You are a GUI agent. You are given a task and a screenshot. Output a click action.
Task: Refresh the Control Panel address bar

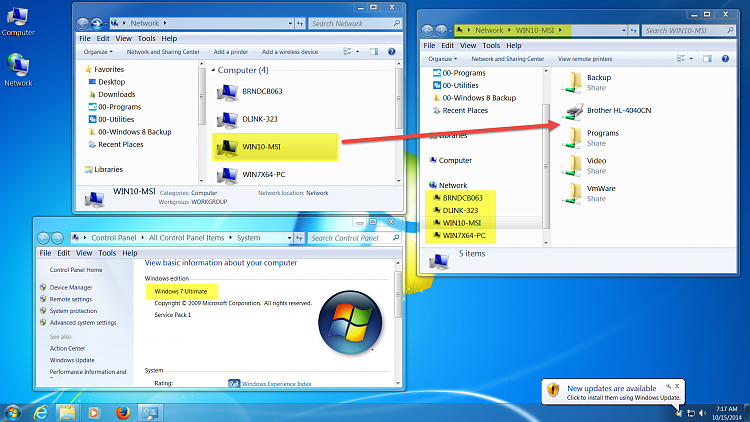(x=299, y=238)
